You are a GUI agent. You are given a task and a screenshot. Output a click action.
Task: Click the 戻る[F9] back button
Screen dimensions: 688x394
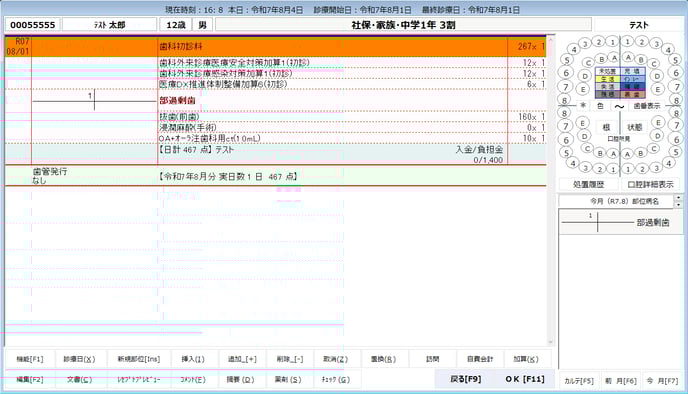coord(466,379)
